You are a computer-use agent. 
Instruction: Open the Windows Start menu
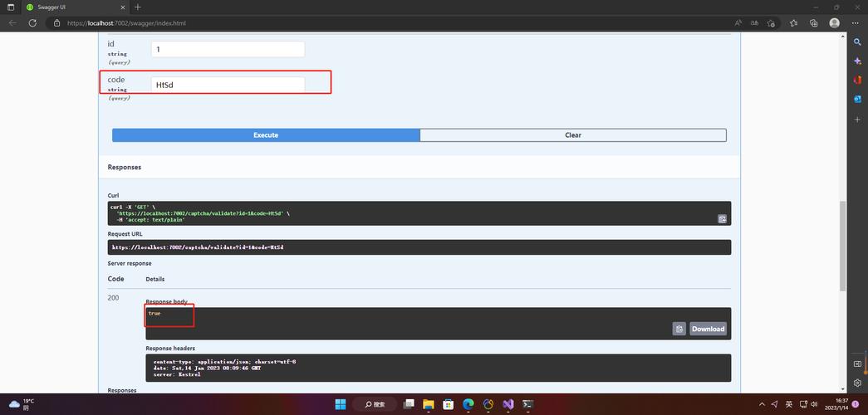click(341, 404)
